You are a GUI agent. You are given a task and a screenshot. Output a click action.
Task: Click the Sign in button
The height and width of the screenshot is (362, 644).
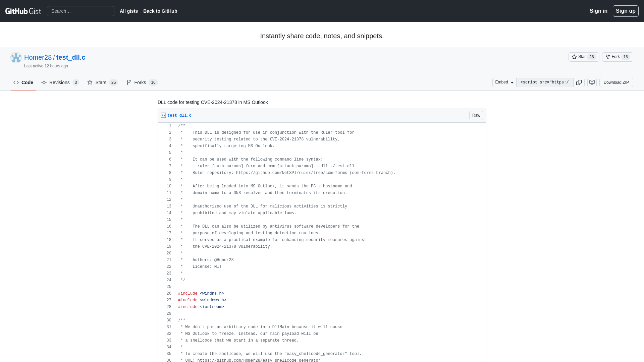pyautogui.click(x=598, y=11)
